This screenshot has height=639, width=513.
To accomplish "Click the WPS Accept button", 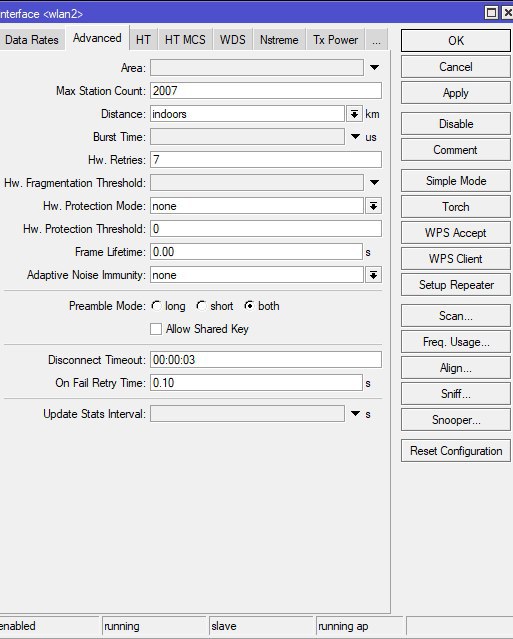I will (456, 233).
